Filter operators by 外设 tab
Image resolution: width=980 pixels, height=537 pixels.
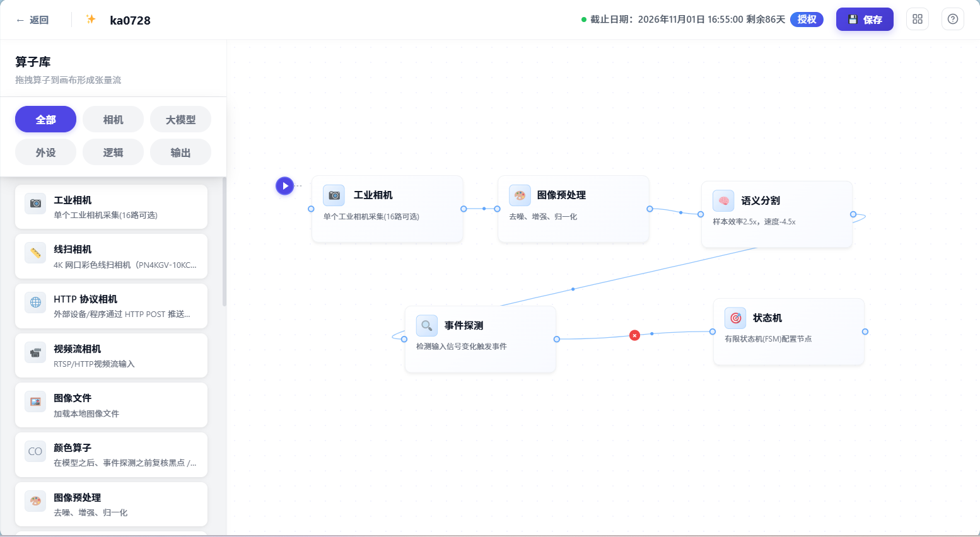tap(45, 152)
